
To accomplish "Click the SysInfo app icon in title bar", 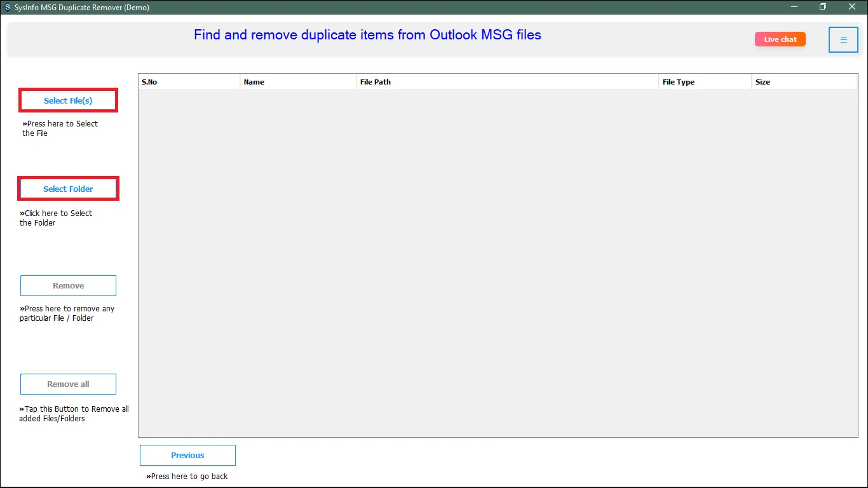I will (7, 8).
